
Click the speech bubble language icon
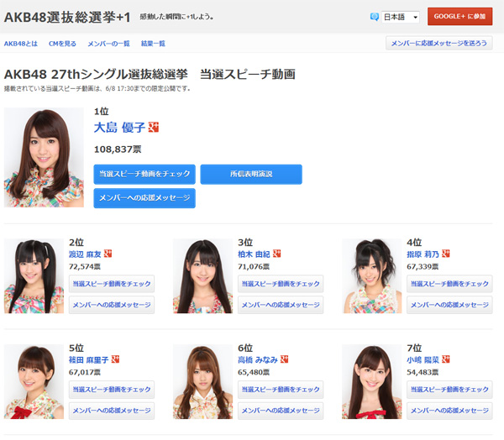375,17
